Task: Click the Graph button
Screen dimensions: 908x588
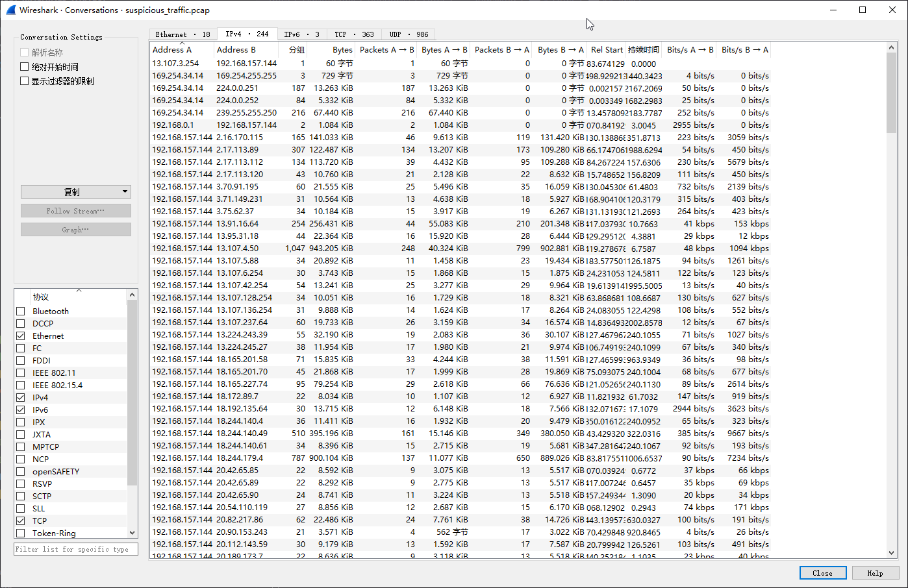Action: (x=76, y=230)
